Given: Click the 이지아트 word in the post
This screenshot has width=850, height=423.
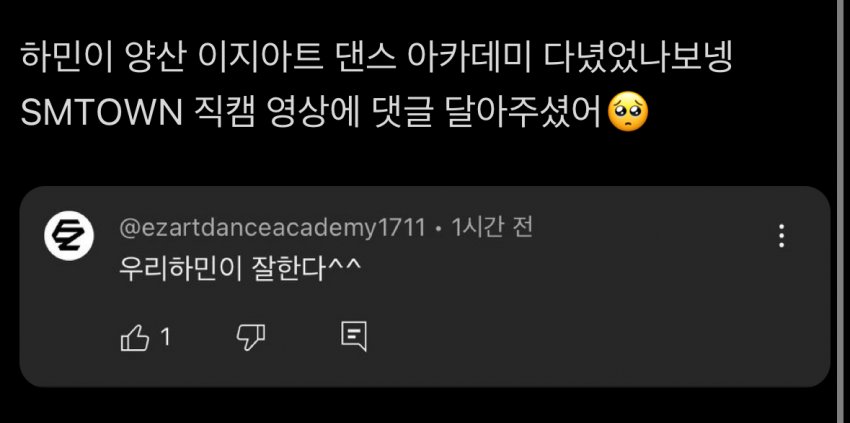Looking at the screenshot, I should (x=257, y=59).
